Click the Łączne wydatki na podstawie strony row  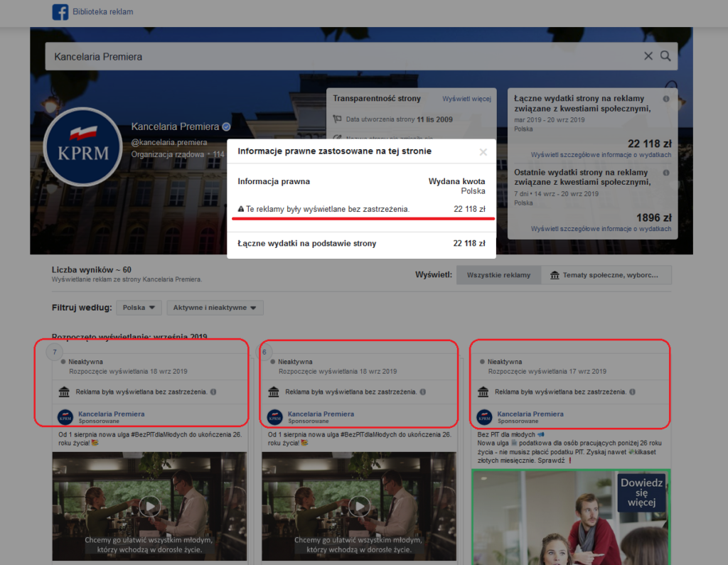(x=361, y=243)
